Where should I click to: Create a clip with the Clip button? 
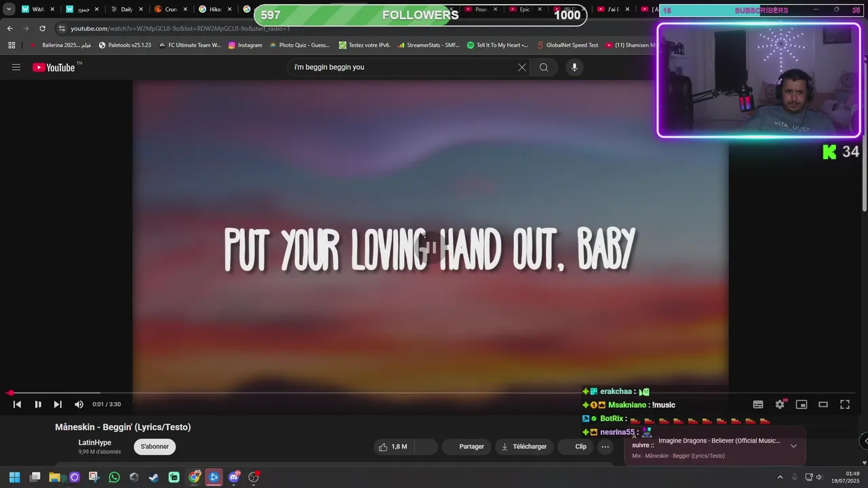point(576,447)
